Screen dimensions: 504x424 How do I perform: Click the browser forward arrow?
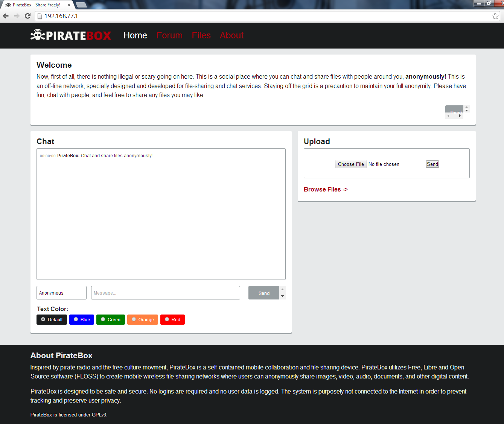[16, 16]
